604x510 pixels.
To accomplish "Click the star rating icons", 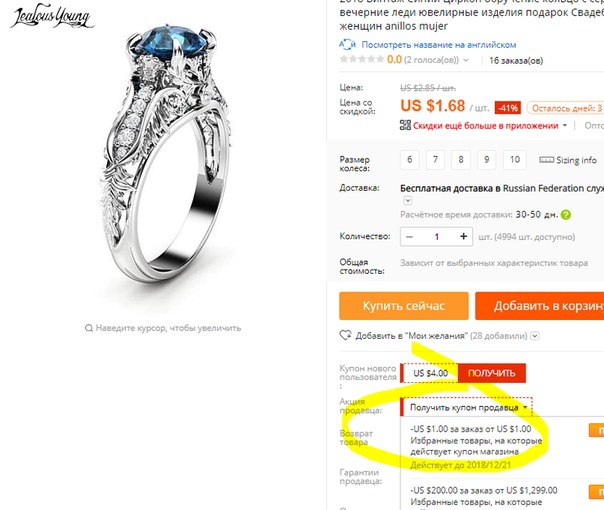I will point(362,59).
